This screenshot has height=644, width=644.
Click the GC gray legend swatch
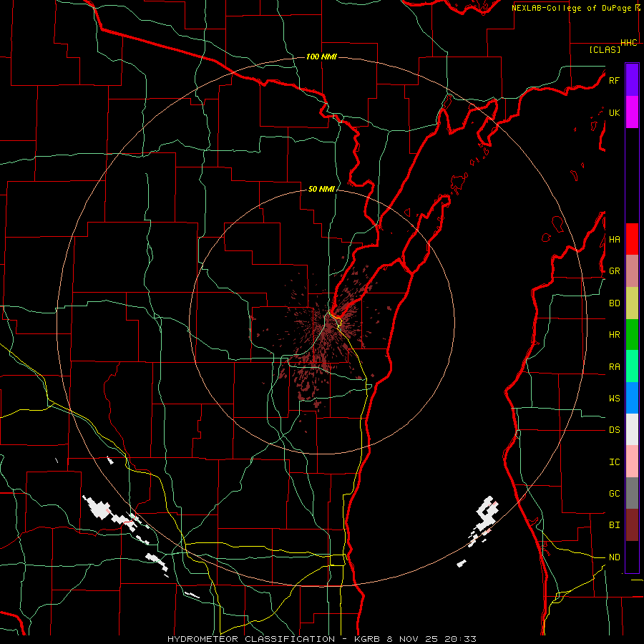pos(632,493)
